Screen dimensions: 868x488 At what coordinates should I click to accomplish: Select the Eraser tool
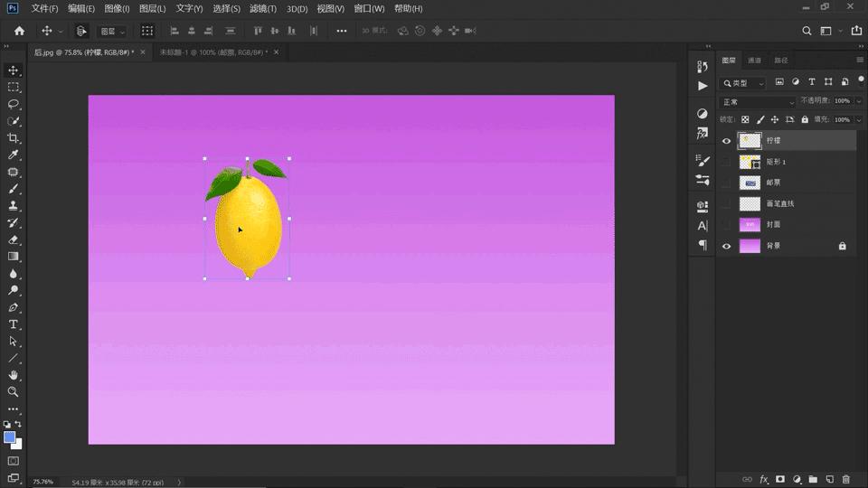coord(14,240)
